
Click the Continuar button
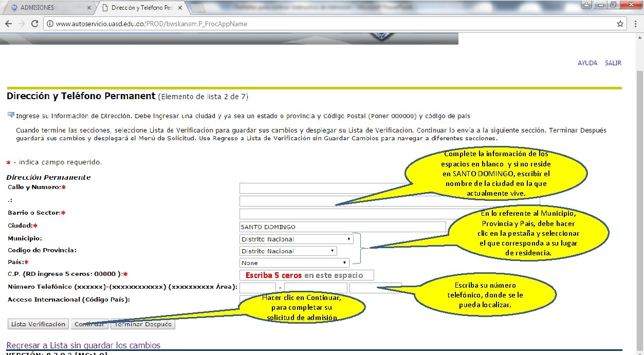point(89,324)
